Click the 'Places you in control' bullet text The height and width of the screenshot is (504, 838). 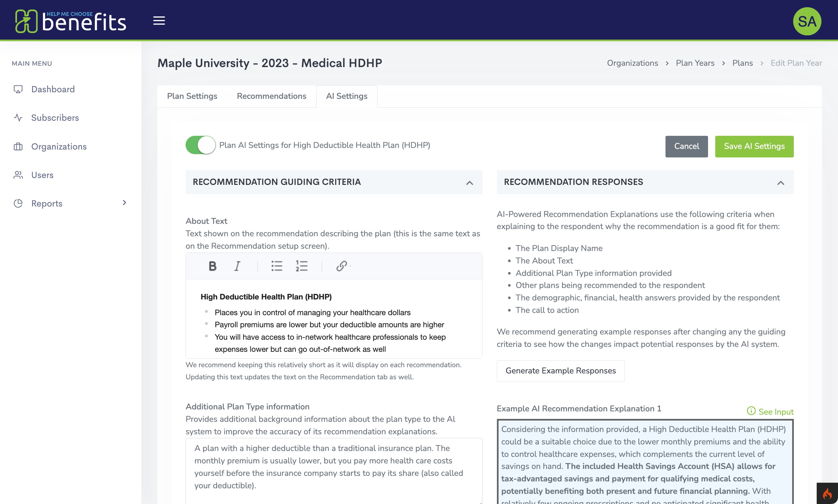313,312
